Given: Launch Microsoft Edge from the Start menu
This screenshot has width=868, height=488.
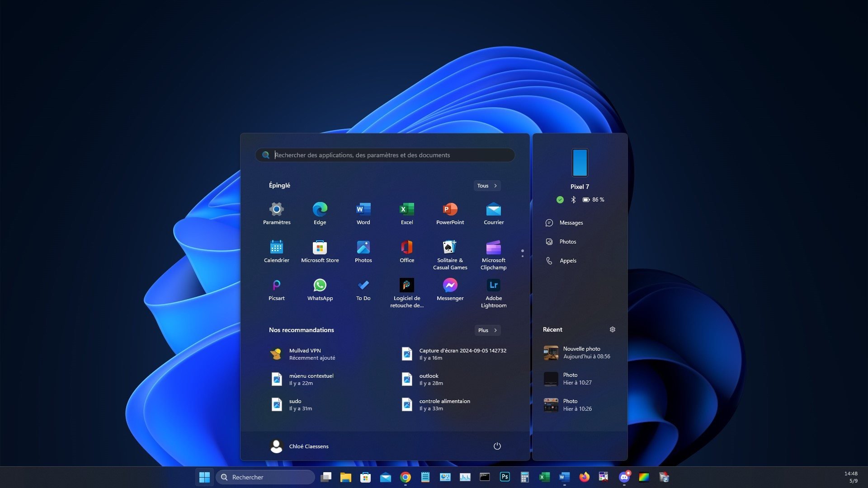Looking at the screenshot, I should (320, 209).
